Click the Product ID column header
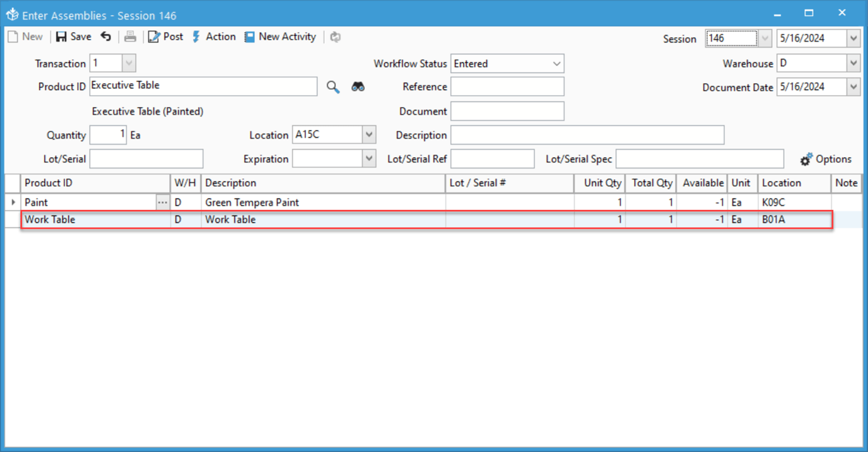The width and height of the screenshot is (868, 452). coord(95,183)
